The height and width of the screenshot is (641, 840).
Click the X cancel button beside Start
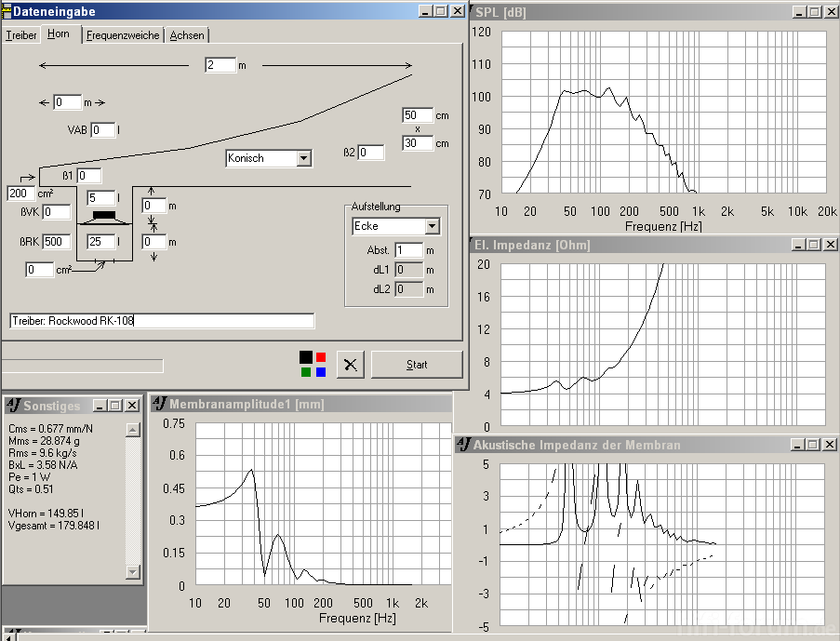coord(351,365)
